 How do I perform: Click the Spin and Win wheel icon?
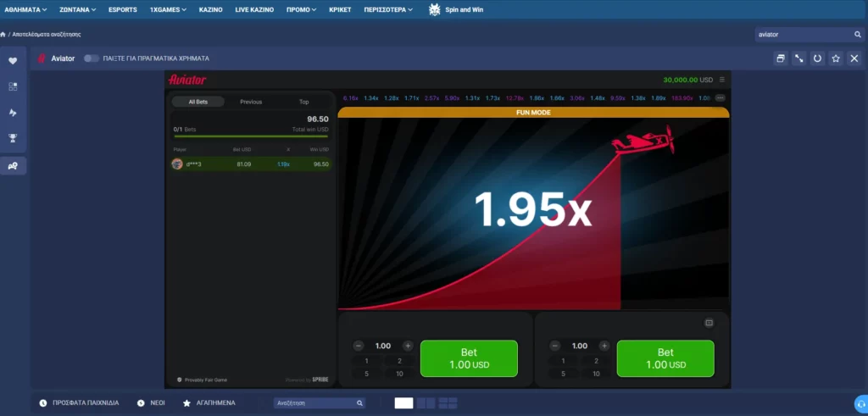(435, 9)
